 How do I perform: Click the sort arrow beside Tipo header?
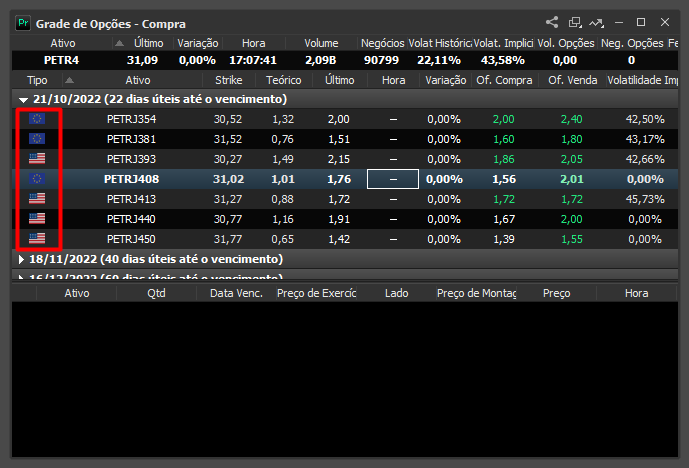click(x=69, y=80)
